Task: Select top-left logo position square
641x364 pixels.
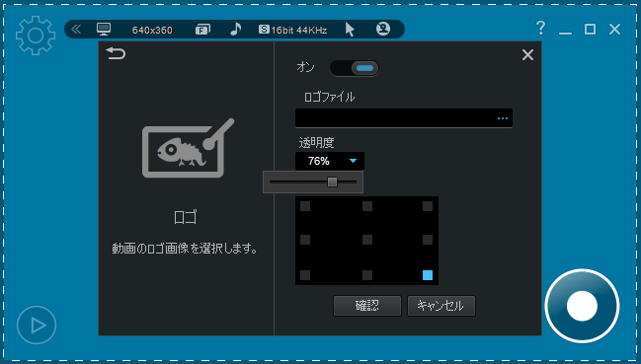Action: click(305, 206)
